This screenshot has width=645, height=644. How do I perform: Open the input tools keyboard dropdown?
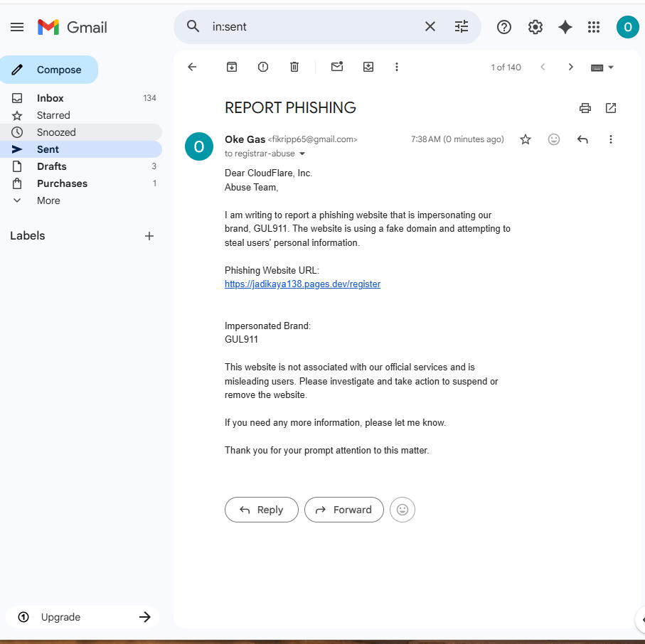(602, 68)
